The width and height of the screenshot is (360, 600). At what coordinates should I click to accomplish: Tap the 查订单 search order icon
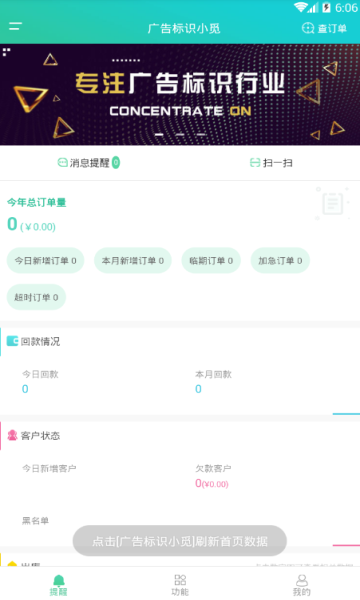[x=308, y=28]
